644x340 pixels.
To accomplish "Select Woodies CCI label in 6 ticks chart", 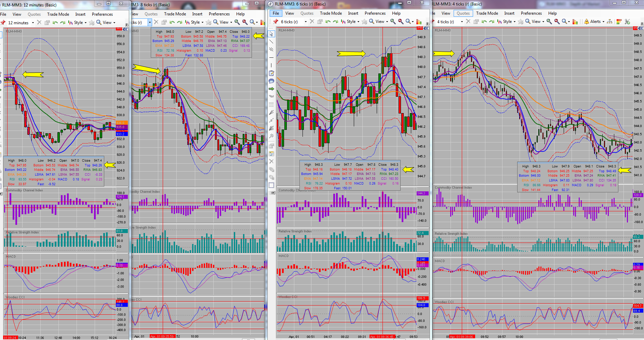I will coord(288,297).
